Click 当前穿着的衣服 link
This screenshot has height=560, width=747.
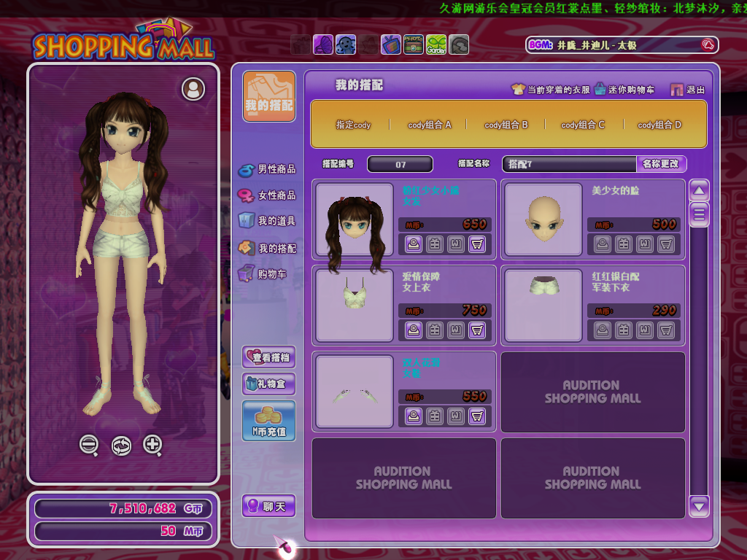(551, 90)
